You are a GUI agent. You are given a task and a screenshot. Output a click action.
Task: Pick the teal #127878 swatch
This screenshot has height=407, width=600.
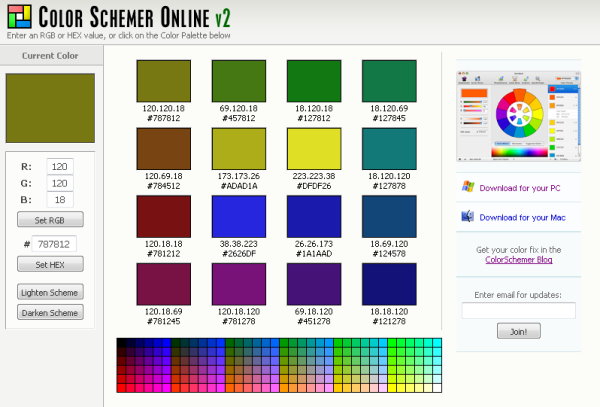(x=389, y=149)
